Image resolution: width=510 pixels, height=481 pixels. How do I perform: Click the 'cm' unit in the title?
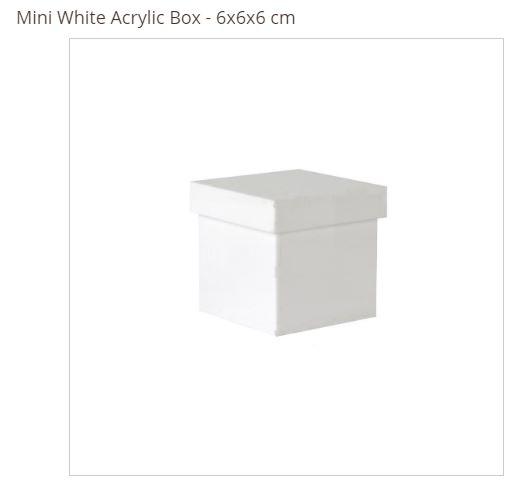[283, 19]
